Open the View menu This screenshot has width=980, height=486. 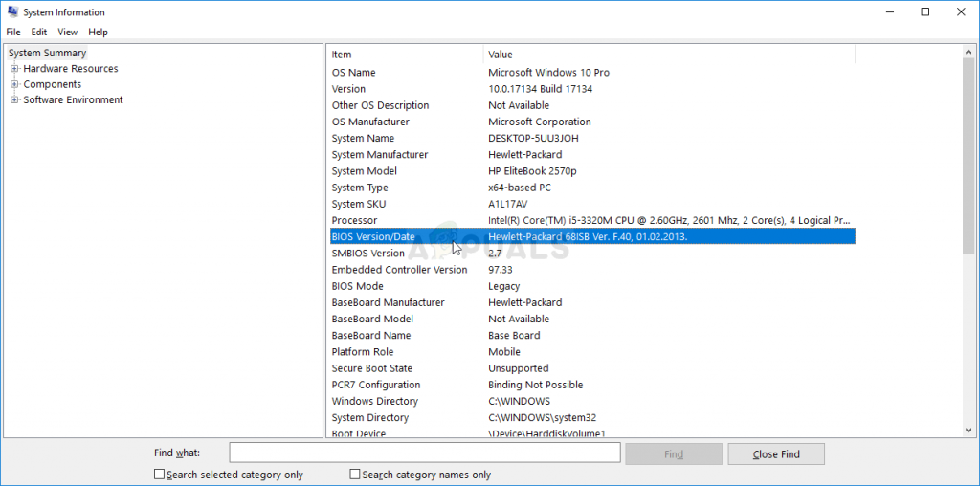pyautogui.click(x=67, y=32)
